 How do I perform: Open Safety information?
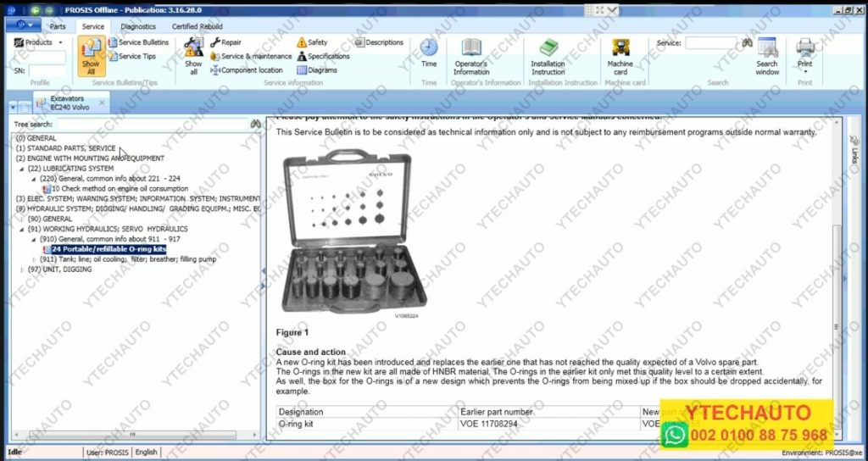(x=312, y=42)
